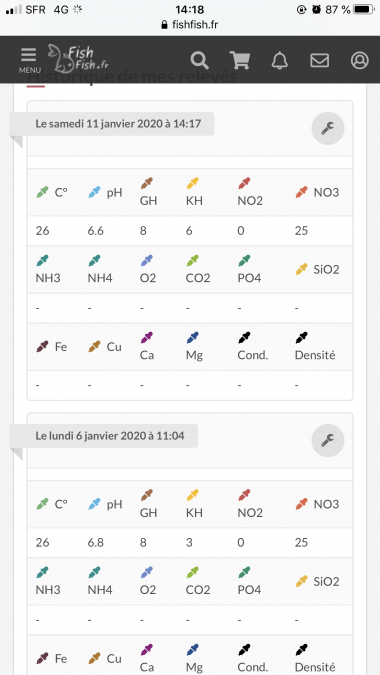This screenshot has width=380, height=675.
Task: Open the shopping cart icon
Action: [240, 60]
